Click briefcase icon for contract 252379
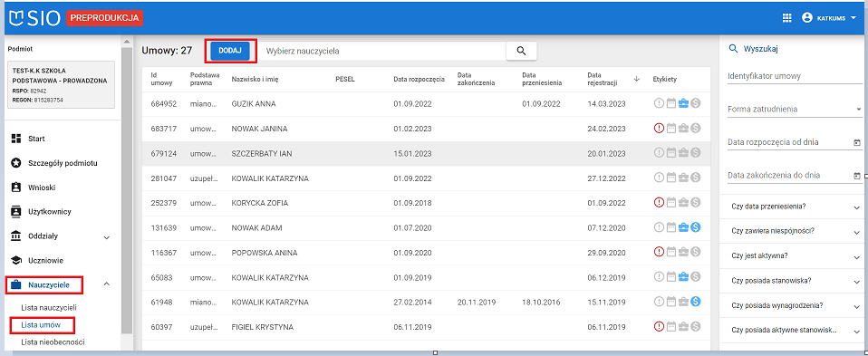The height and width of the screenshot is (356, 868). point(683,203)
